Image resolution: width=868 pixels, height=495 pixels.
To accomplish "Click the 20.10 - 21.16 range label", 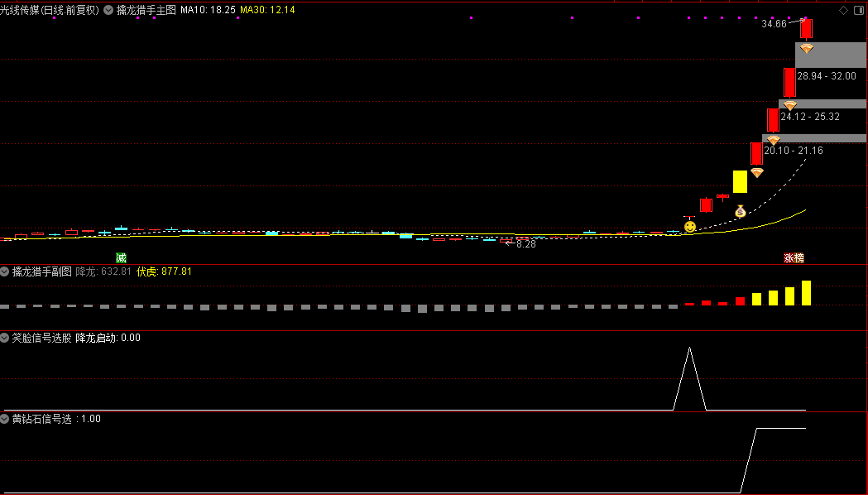I will pos(794,150).
